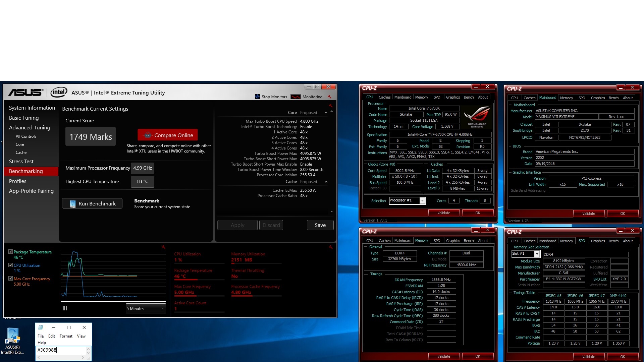Click the scroll-down arrow in settings panel

[x=332, y=212]
